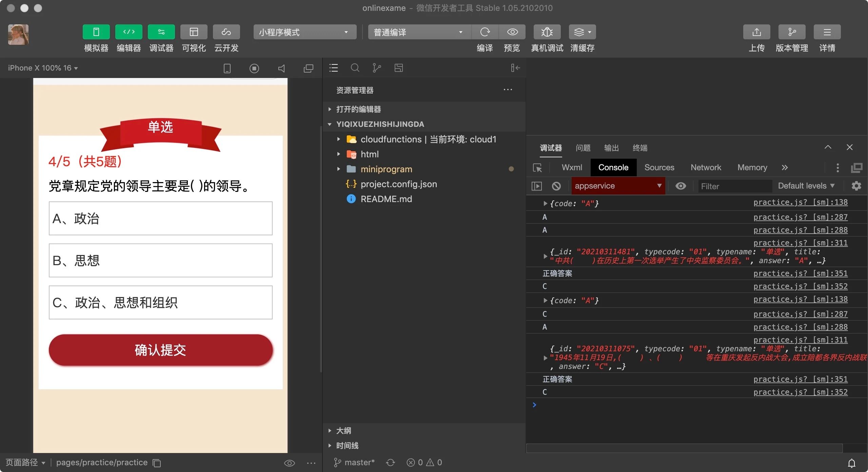Image resolution: width=868 pixels, height=472 pixels.
Task: Open the cloud development (云开发) panel
Action: (x=226, y=32)
